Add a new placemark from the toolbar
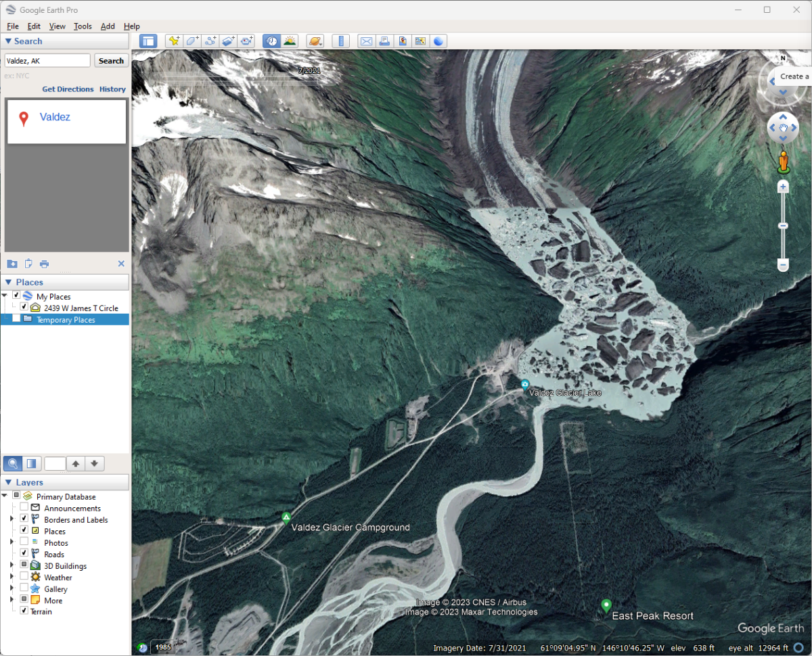This screenshot has width=812, height=656. click(174, 41)
